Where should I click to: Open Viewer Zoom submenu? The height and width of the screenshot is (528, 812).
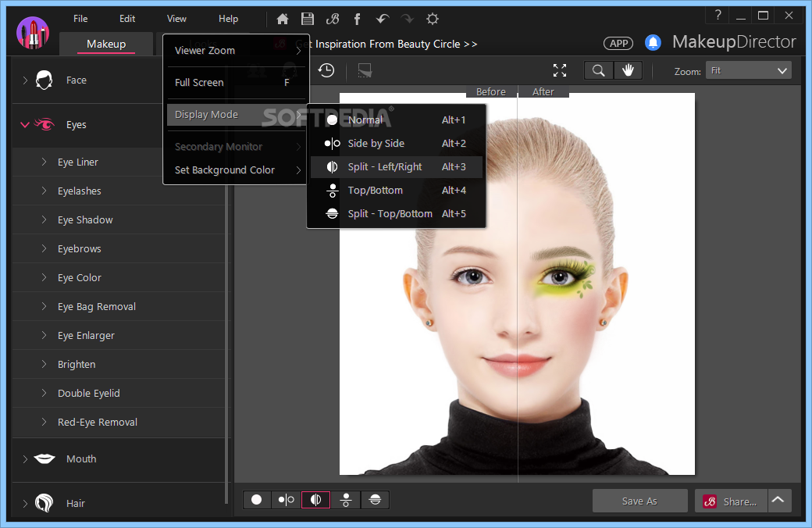tap(236, 50)
